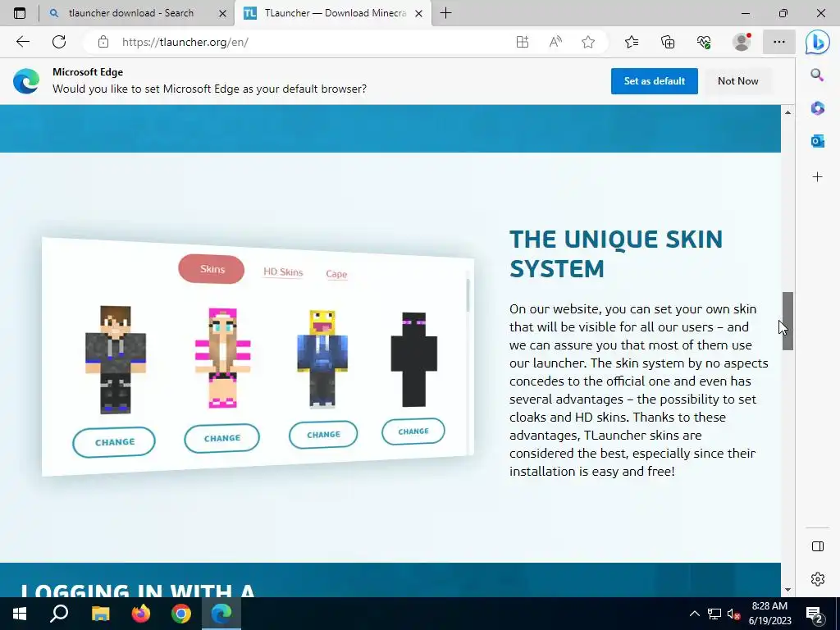Launch Google Chrome from taskbar
840x630 pixels.
pyautogui.click(x=181, y=614)
